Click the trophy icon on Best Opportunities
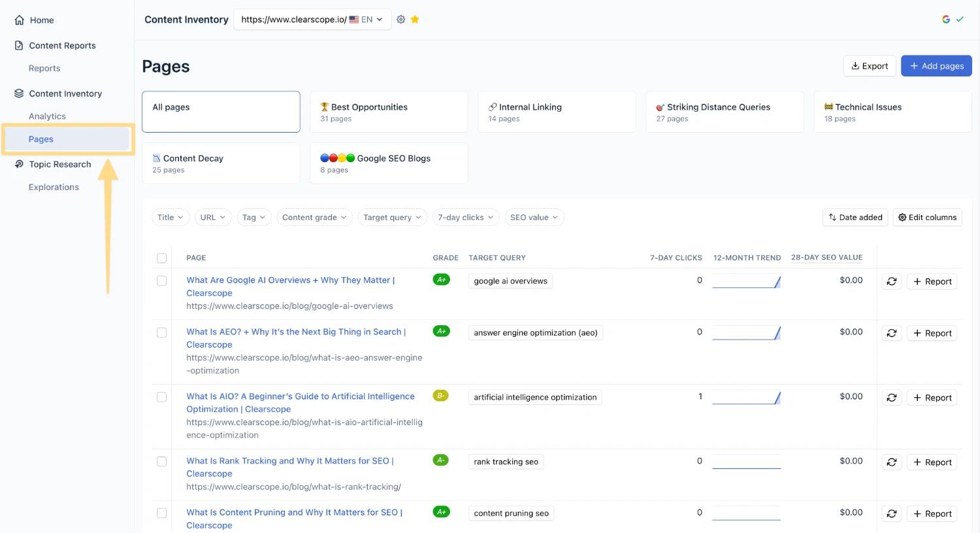Image resolution: width=980 pixels, height=533 pixels. (325, 107)
